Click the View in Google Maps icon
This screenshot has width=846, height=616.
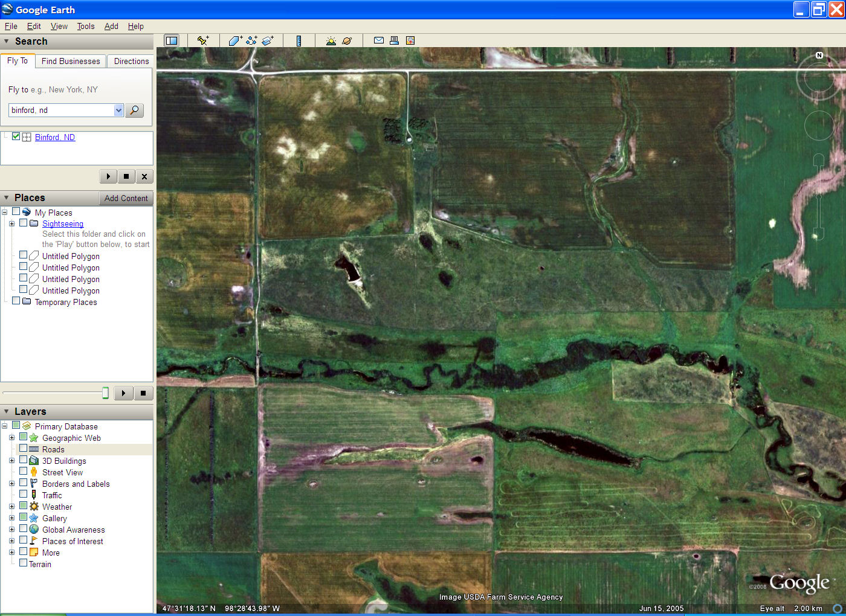point(410,40)
